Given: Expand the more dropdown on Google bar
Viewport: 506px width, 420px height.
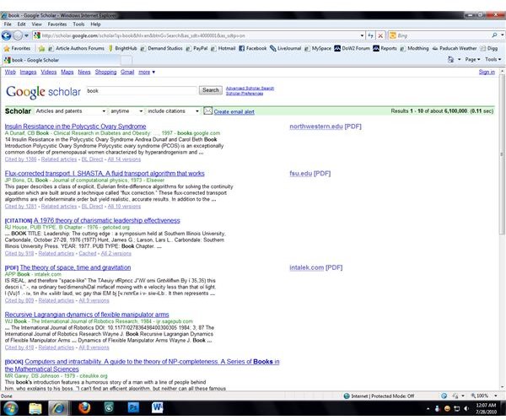Looking at the screenshot, I should point(147,72).
